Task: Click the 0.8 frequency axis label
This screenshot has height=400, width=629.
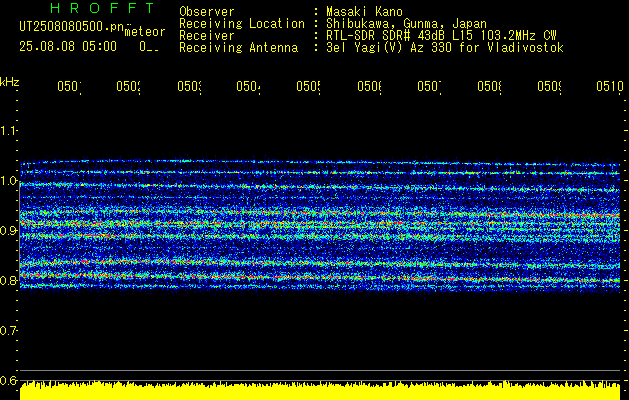Action: point(8,280)
